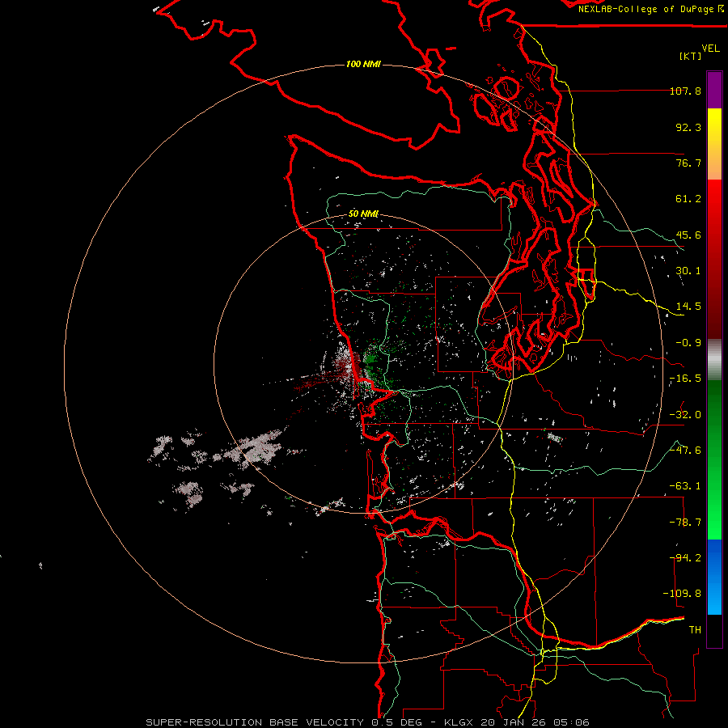Click the 100 NMI range ring label
728x728 pixels.
pos(363,64)
